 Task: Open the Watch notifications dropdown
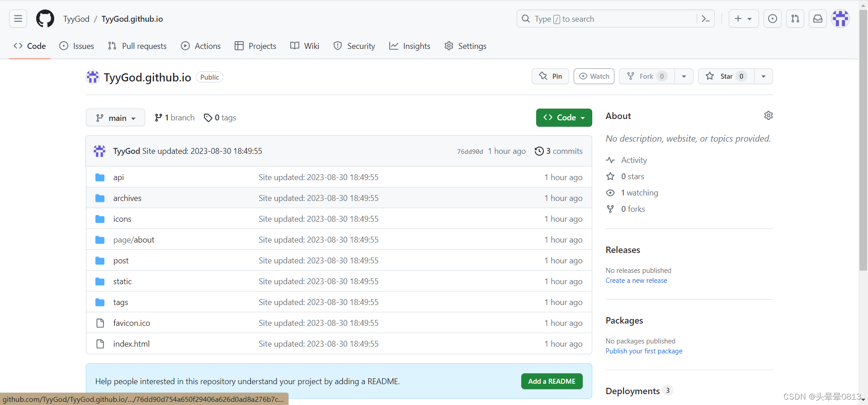click(594, 76)
